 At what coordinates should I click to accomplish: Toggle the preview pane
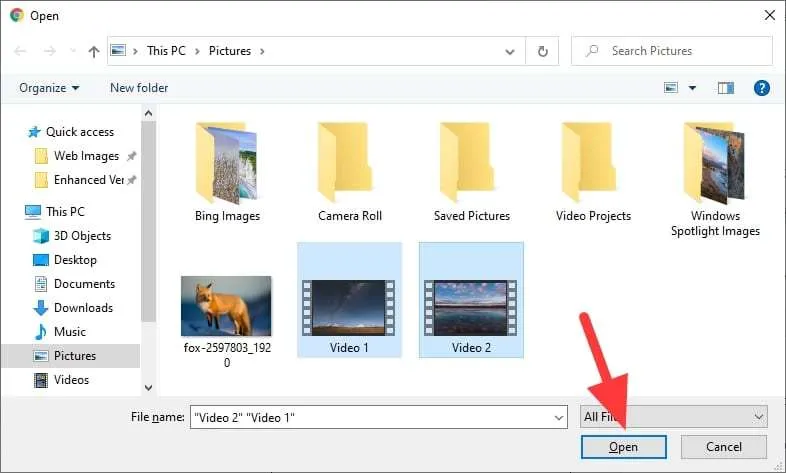tap(725, 88)
